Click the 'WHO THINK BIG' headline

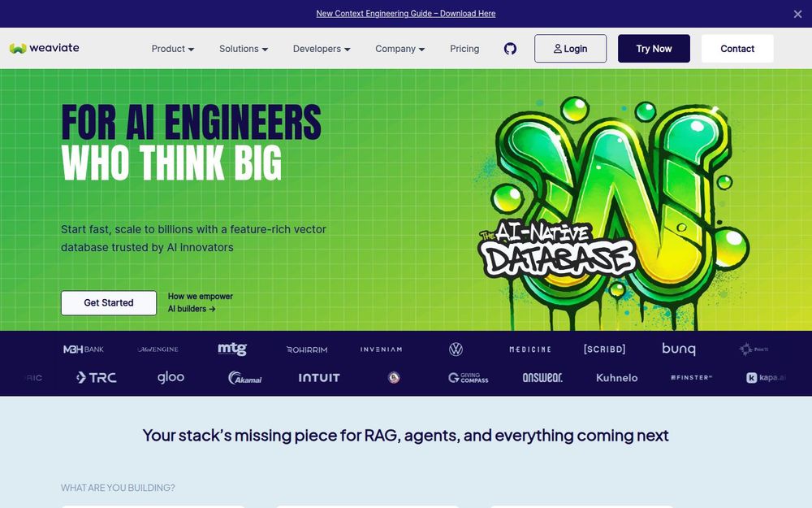coord(171,163)
